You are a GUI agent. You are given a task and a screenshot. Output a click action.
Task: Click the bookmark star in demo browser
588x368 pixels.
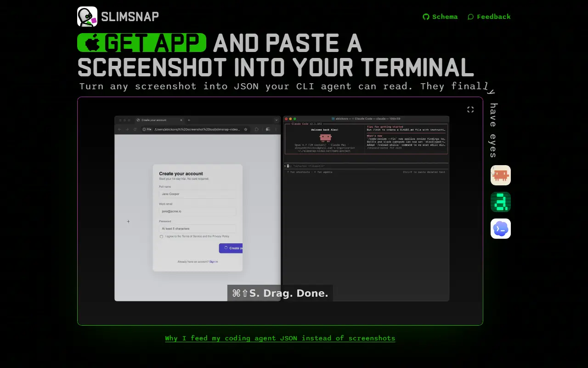(x=246, y=129)
